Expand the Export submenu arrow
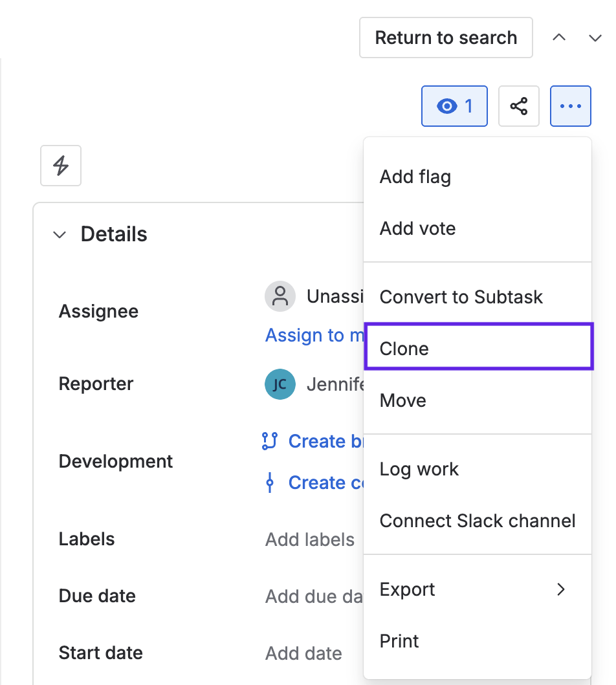The image size is (616, 685). (561, 589)
